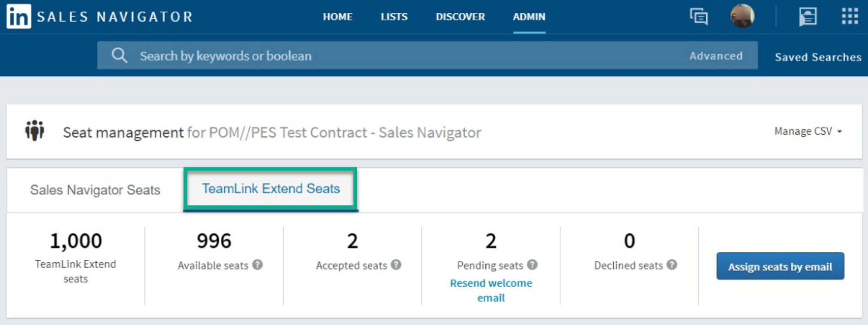This screenshot has width=868, height=325.
Task: Open the messaging icon in header
Action: [x=698, y=16]
